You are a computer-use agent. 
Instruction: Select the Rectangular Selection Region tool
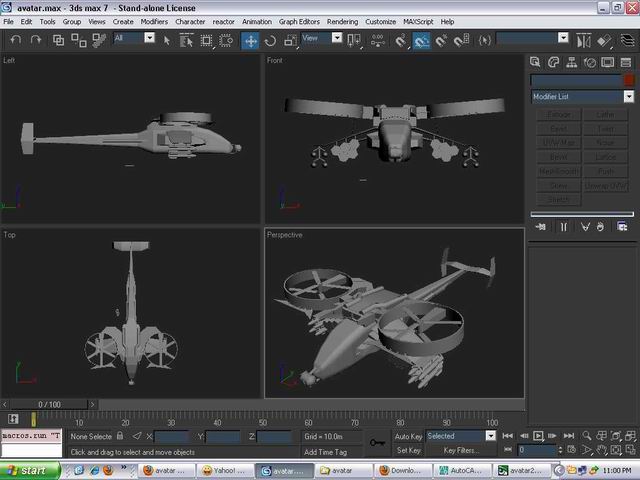point(207,40)
